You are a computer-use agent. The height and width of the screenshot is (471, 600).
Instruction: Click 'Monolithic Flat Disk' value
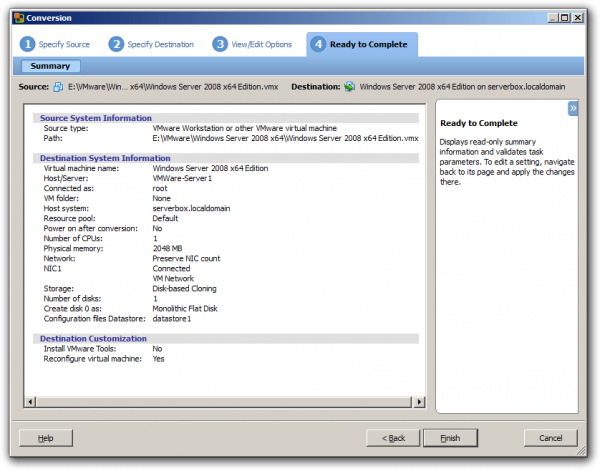click(x=185, y=308)
